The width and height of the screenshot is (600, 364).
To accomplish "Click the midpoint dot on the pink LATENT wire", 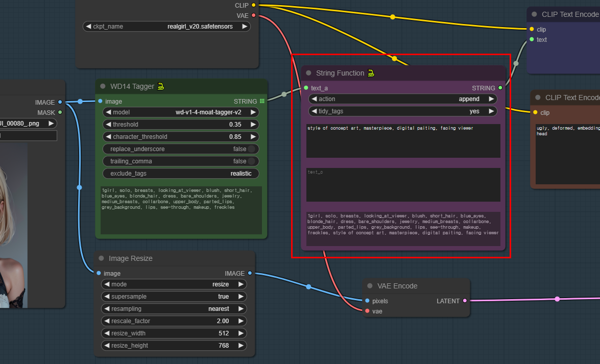I will 557,299.
